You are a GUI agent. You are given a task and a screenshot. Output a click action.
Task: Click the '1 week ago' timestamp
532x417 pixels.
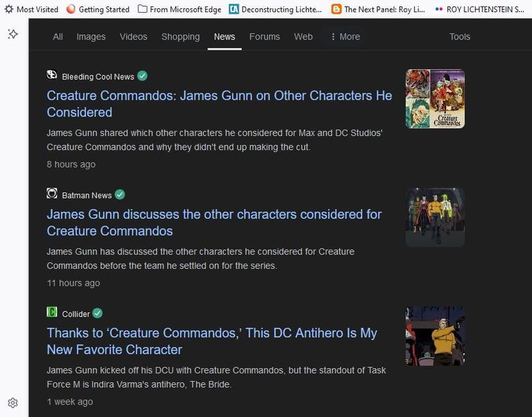(70, 402)
